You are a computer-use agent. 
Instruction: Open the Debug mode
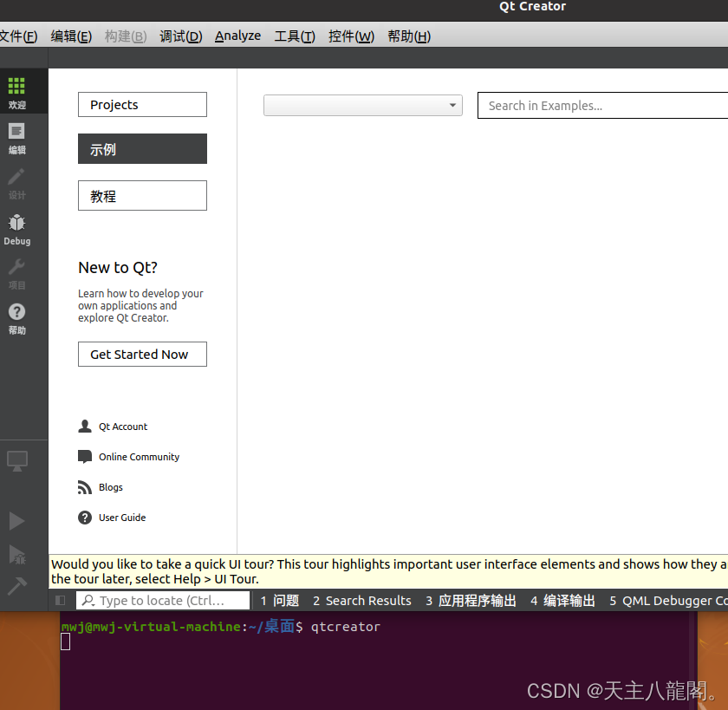point(16,229)
